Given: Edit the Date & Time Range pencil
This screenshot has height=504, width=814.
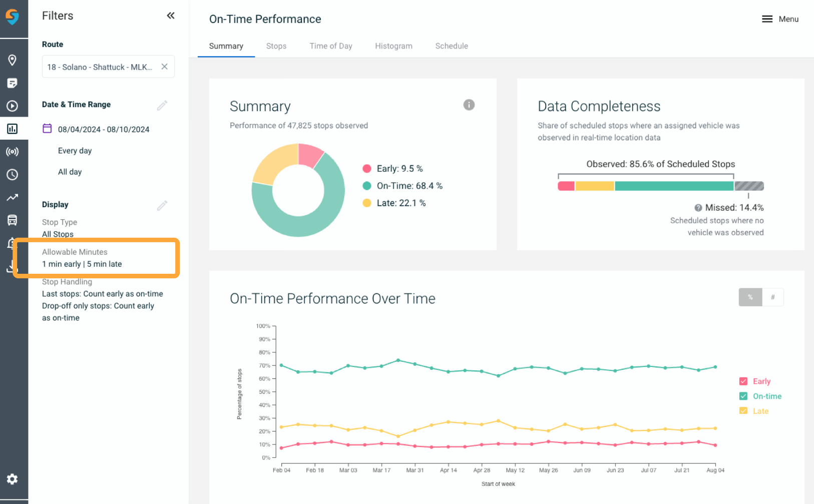Looking at the screenshot, I should coord(162,105).
